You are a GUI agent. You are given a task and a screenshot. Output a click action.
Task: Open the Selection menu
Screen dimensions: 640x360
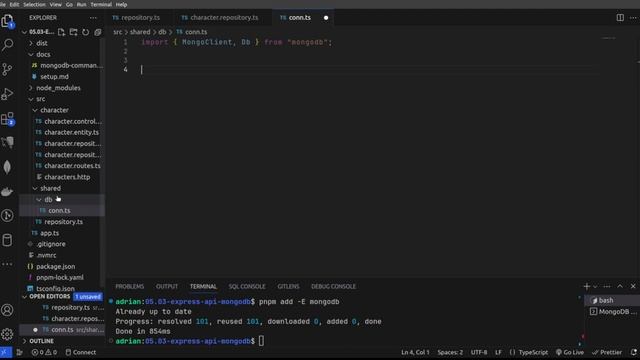34,4
